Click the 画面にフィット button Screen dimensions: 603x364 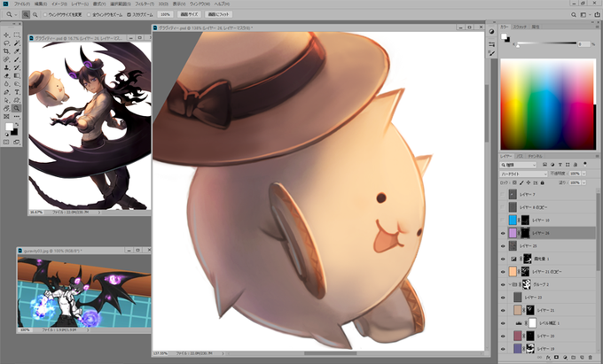218,14
